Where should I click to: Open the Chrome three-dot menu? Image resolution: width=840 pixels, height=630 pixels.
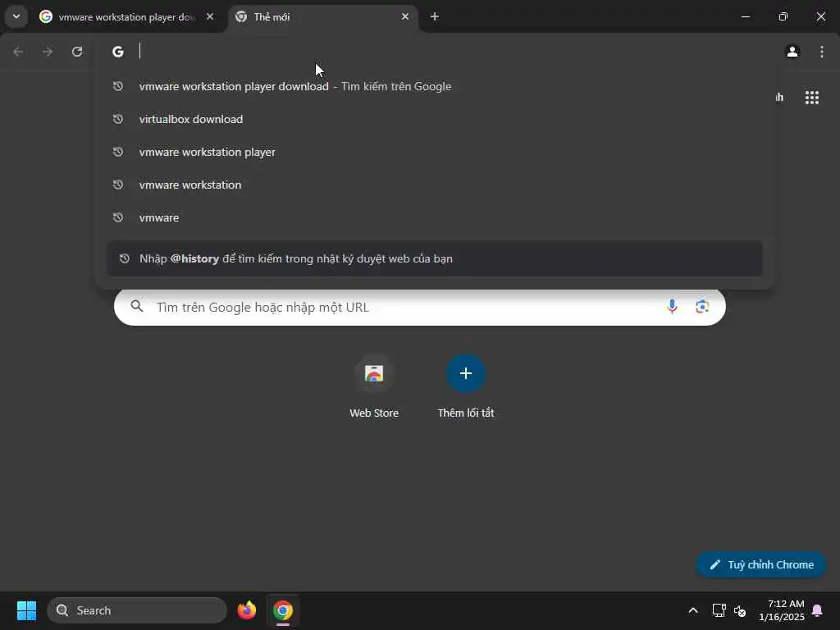[822, 52]
